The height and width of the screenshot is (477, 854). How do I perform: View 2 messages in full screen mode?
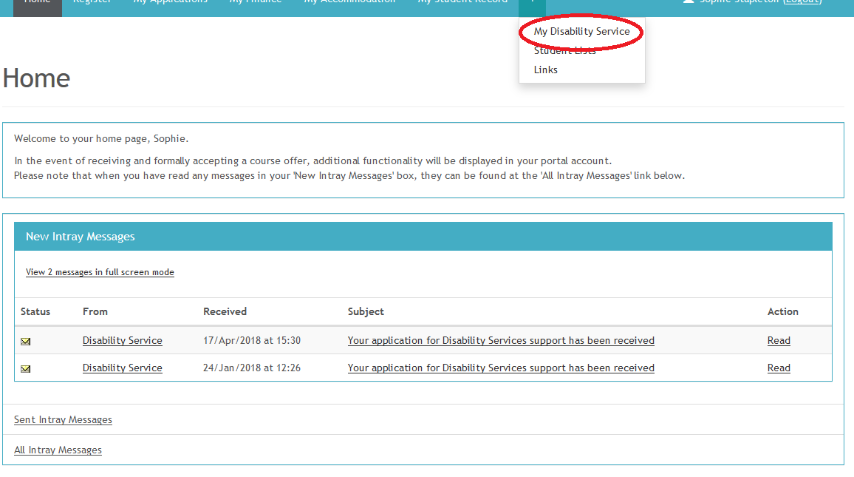tap(100, 272)
